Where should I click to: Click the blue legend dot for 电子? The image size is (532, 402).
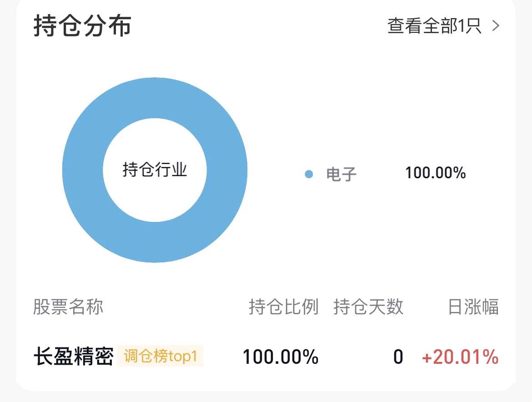tap(309, 174)
